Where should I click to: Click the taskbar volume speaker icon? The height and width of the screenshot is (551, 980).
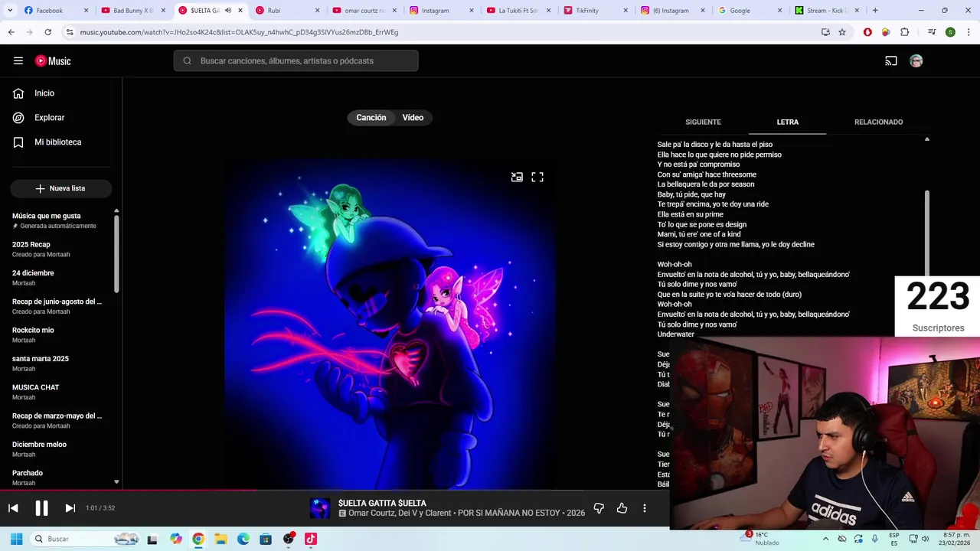coord(925,539)
